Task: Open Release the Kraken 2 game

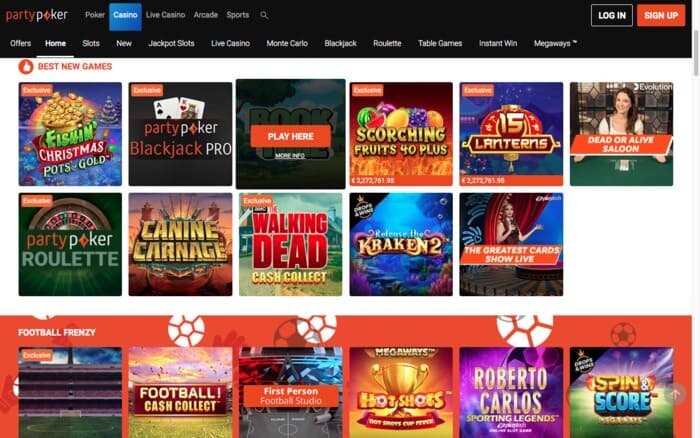Action: pos(401,244)
